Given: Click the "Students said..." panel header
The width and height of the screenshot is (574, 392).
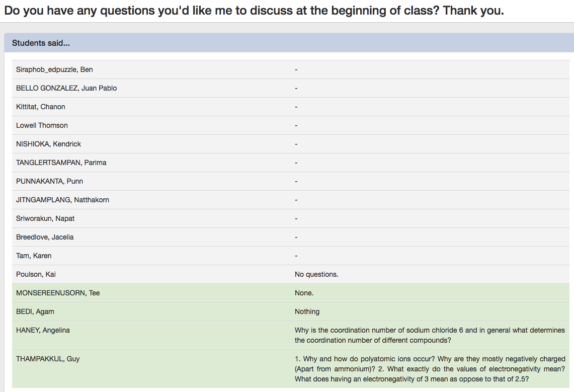Looking at the screenshot, I should pos(41,43).
